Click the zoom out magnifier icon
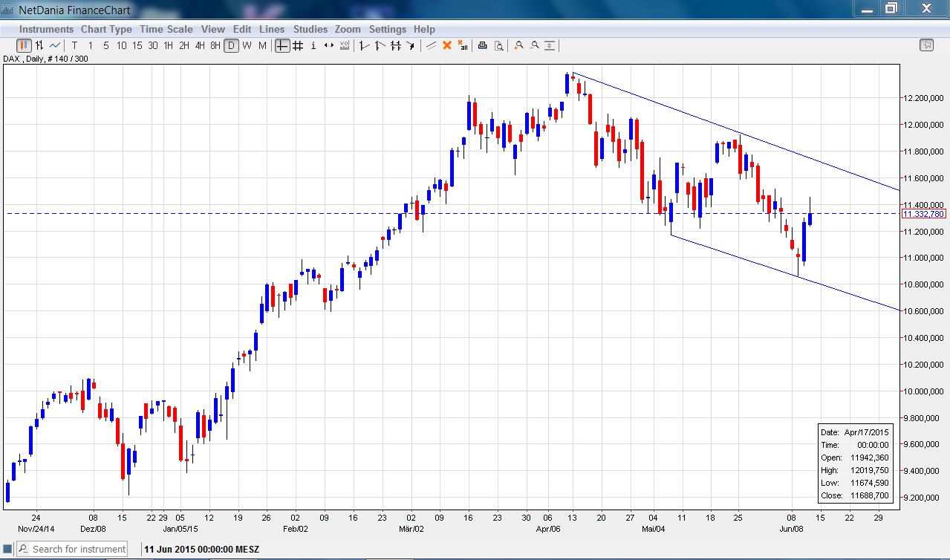Screen dimensions: 950x560 pyautogui.click(x=534, y=45)
